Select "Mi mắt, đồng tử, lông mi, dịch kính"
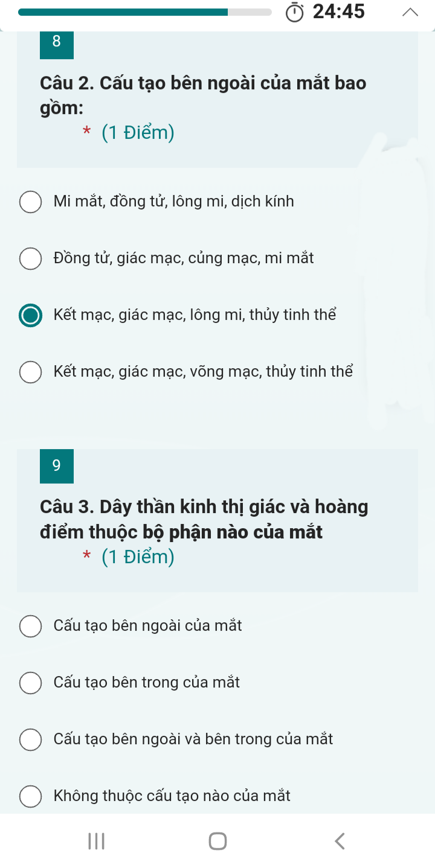Viewport: 435px width, 868px height. (31, 202)
